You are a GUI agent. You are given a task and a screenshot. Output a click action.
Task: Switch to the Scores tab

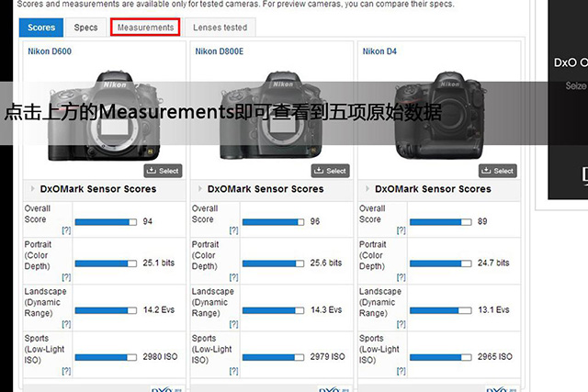pyautogui.click(x=41, y=28)
